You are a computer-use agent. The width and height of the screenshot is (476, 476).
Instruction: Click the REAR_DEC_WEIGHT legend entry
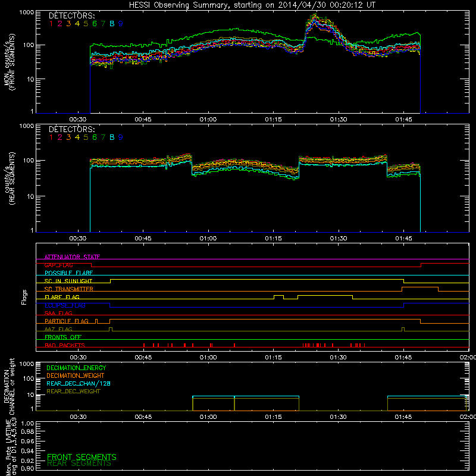[x=73, y=392]
